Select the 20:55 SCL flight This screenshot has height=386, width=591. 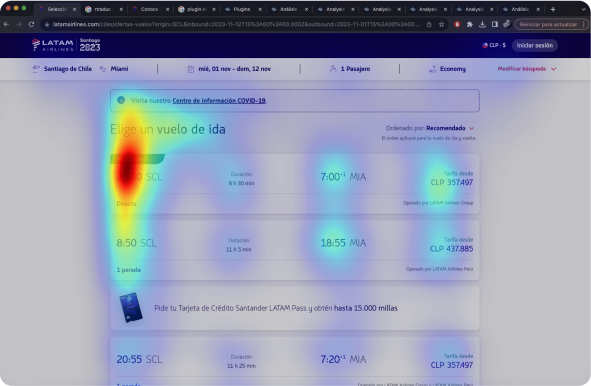(295, 361)
